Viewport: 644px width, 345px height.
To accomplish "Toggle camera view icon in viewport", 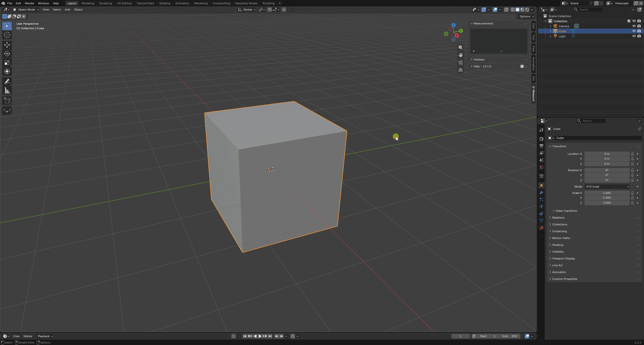I will pos(461,63).
